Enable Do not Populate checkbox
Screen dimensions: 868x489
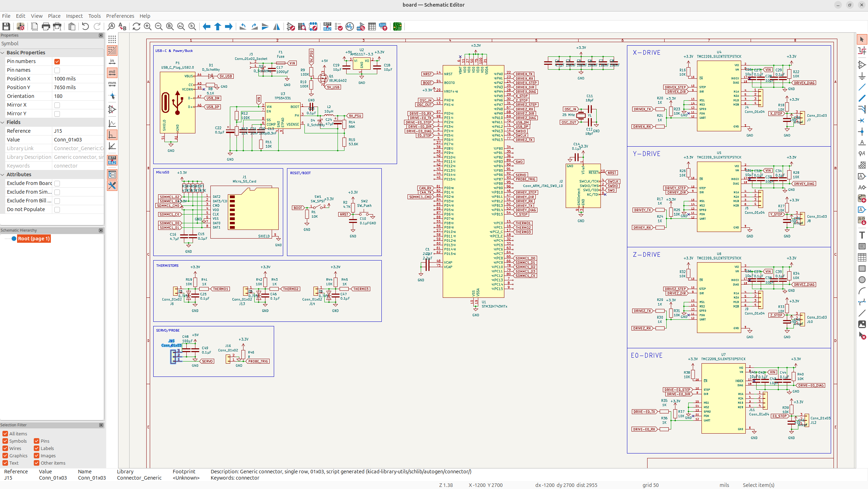pyautogui.click(x=57, y=210)
